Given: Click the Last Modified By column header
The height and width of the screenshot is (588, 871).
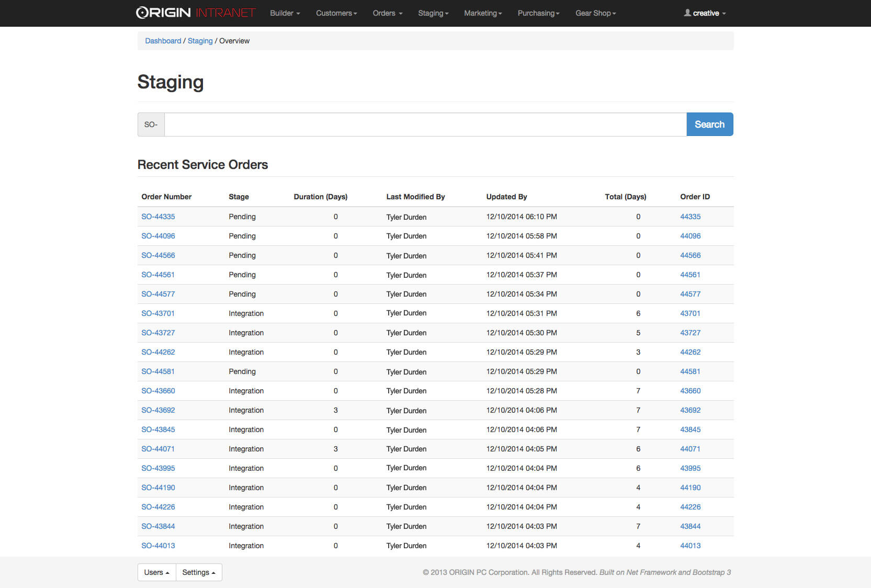Looking at the screenshot, I should 415,197.
